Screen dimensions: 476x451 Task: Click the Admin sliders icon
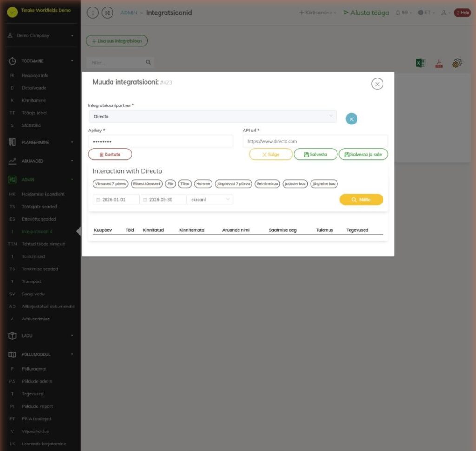13,180
